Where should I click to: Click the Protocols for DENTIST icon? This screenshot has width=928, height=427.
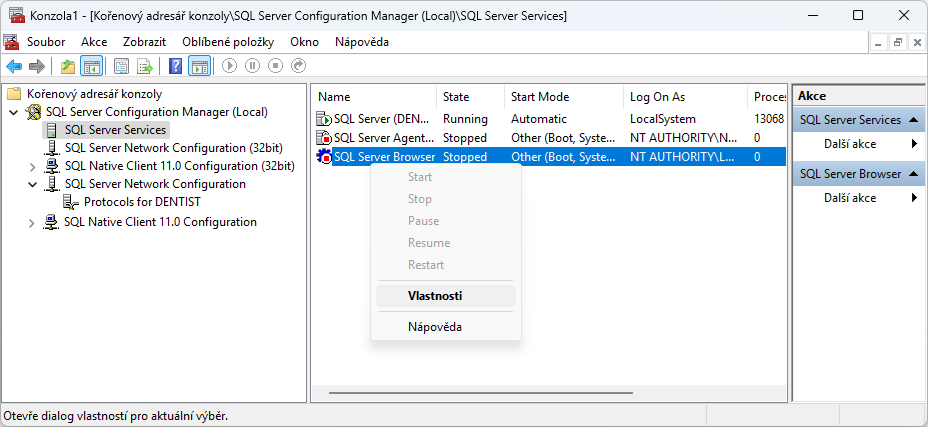point(71,202)
